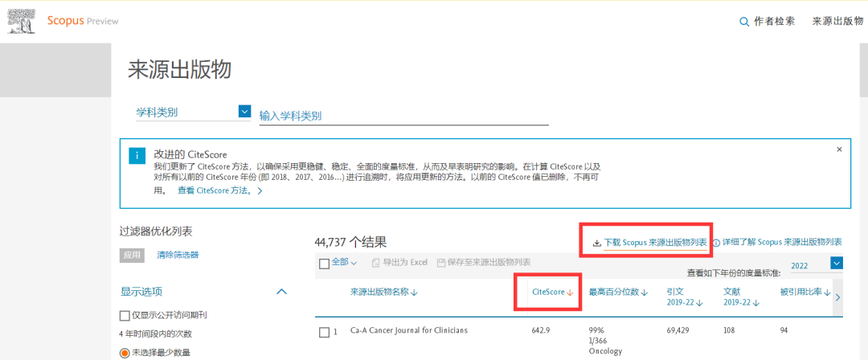Click the info icon beside 详细了解 Scopus

click(x=716, y=243)
